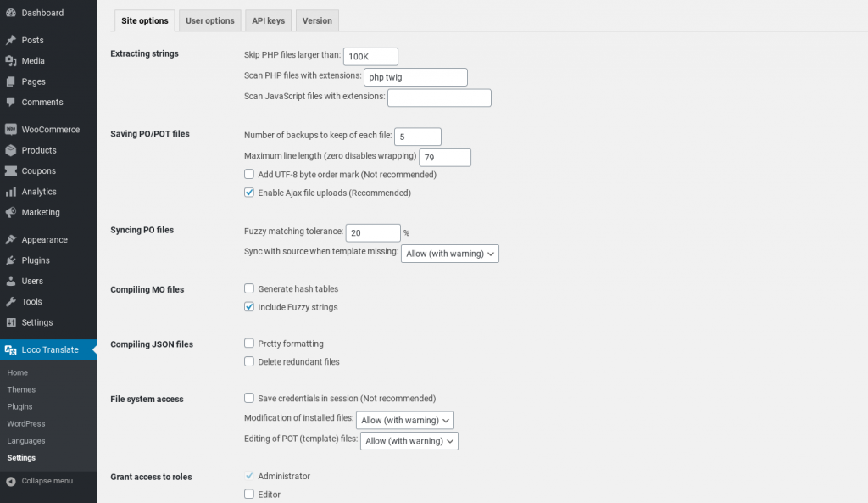Open Loco Translate Settings submenu
The width and height of the screenshot is (868, 503).
(21, 458)
